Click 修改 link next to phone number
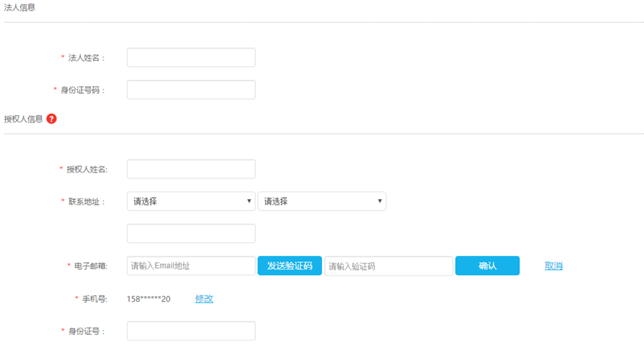 pyautogui.click(x=204, y=299)
